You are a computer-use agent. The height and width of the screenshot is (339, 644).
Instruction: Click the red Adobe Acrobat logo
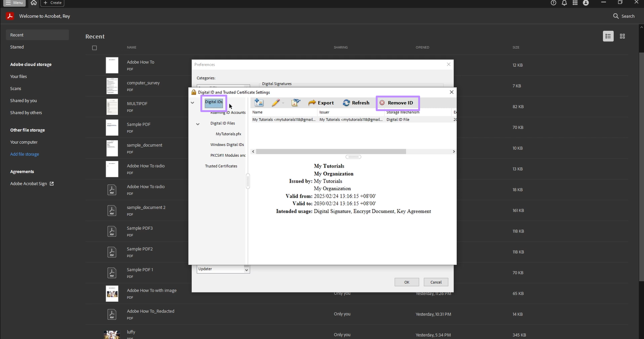coord(10,16)
